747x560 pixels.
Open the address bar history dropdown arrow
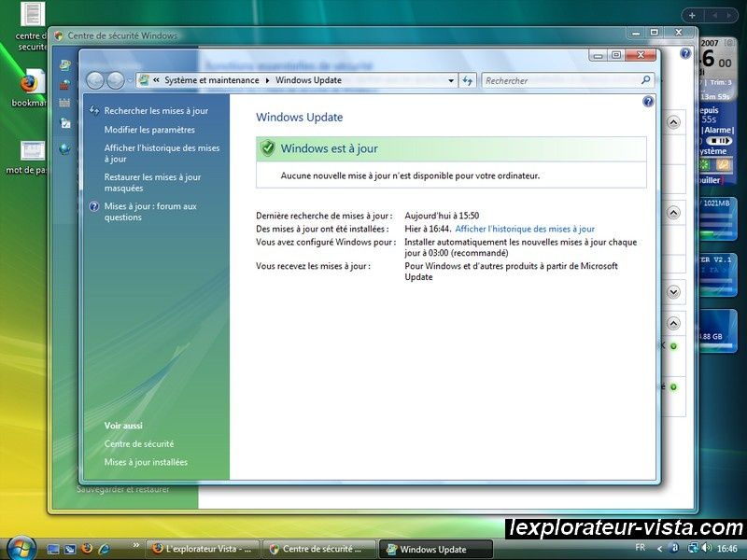point(451,81)
